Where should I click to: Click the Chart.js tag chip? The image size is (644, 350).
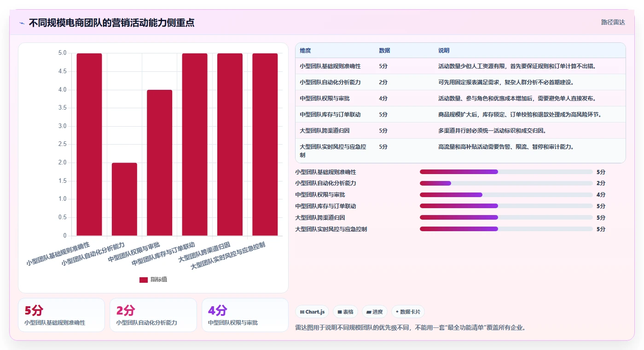312,312
